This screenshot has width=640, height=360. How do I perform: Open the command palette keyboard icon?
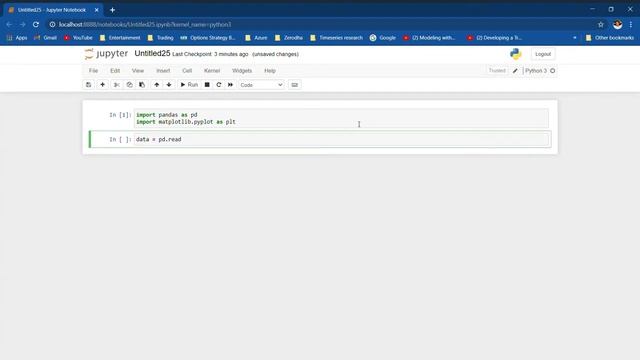295,85
